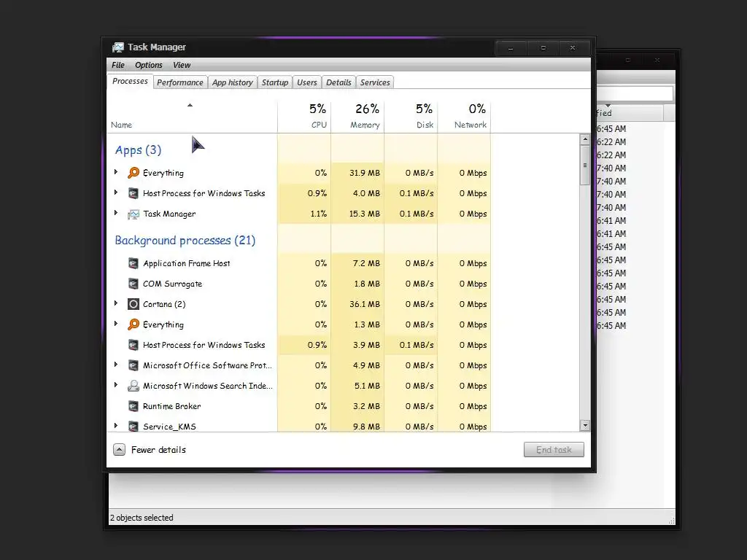The image size is (747, 560).
Task: Click Cortana's 36.1 MB memory value
Action: 365,304
